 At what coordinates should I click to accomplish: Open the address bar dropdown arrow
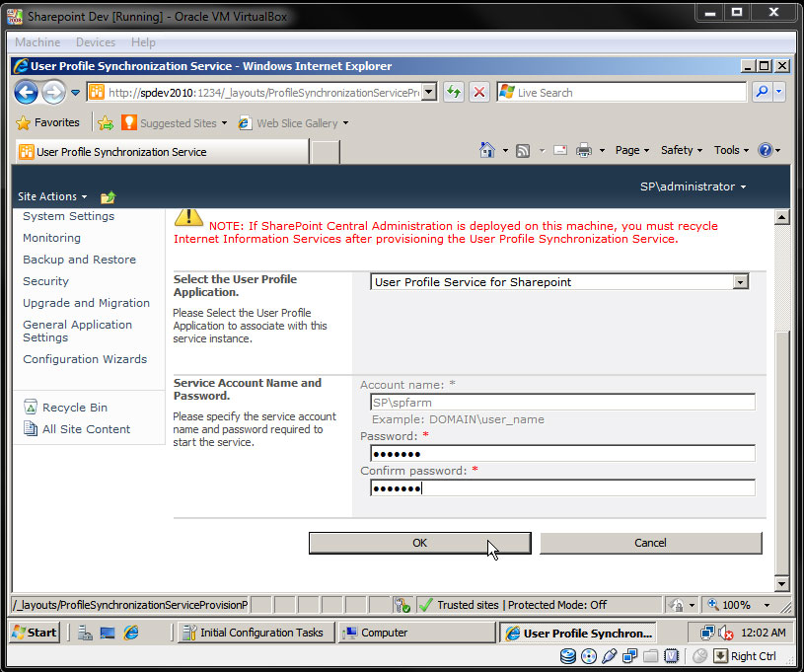429,93
